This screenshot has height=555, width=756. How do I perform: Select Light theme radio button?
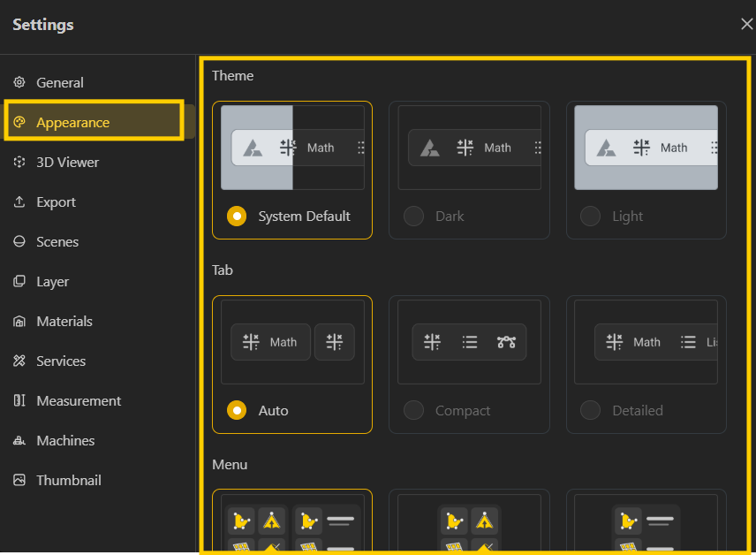[590, 217]
